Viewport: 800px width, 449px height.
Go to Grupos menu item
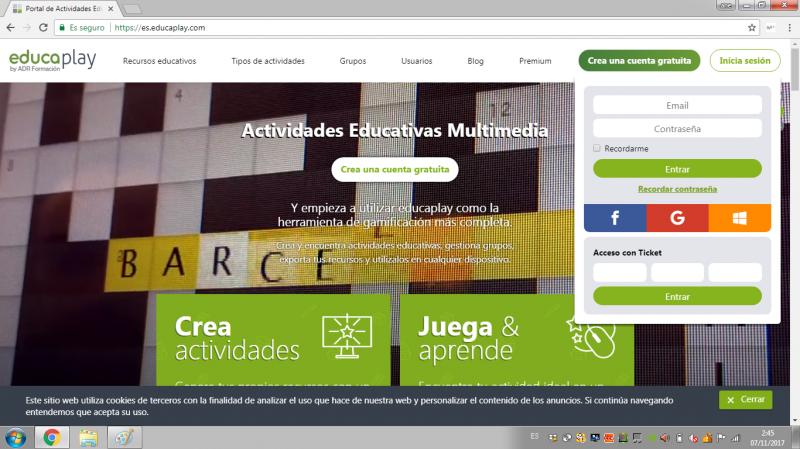click(x=353, y=61)
